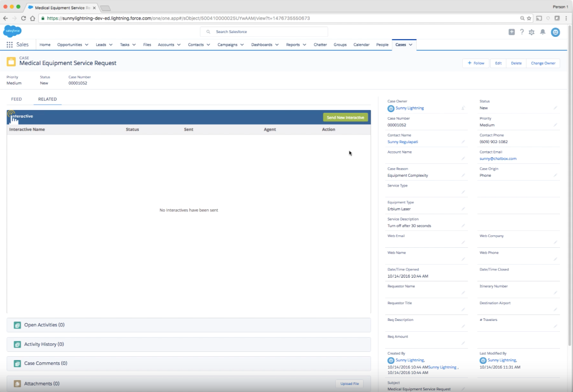573x392 pixels.
Task: Edit Case Origin pencil icon
Action: 555,175
